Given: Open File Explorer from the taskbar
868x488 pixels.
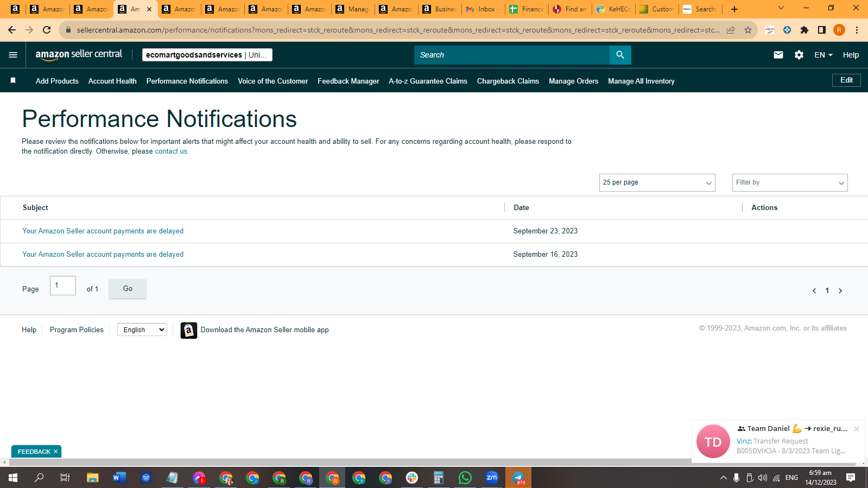Looking at the screenshot, I should [93, 478].
